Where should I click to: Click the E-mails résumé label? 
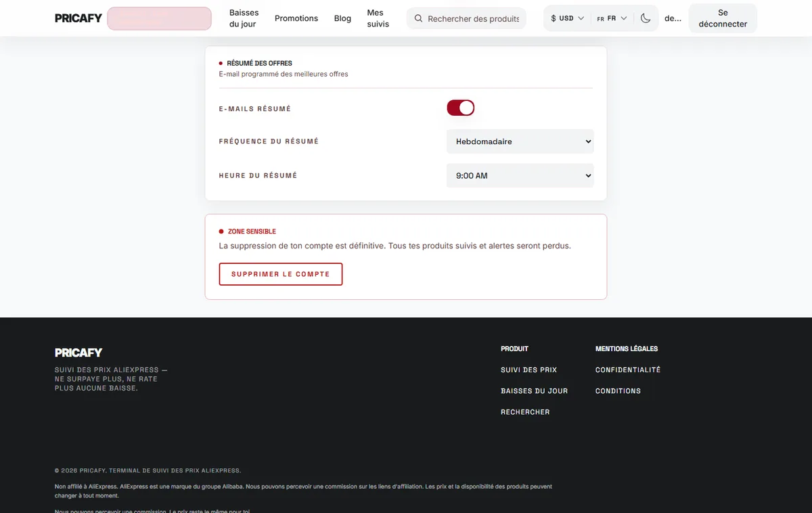(x=255, y=108)
